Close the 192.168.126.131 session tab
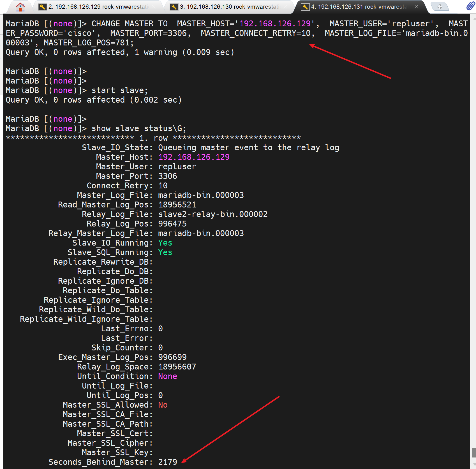The height and width of the screenshot is (469, 476). click(x=416, y=7)
